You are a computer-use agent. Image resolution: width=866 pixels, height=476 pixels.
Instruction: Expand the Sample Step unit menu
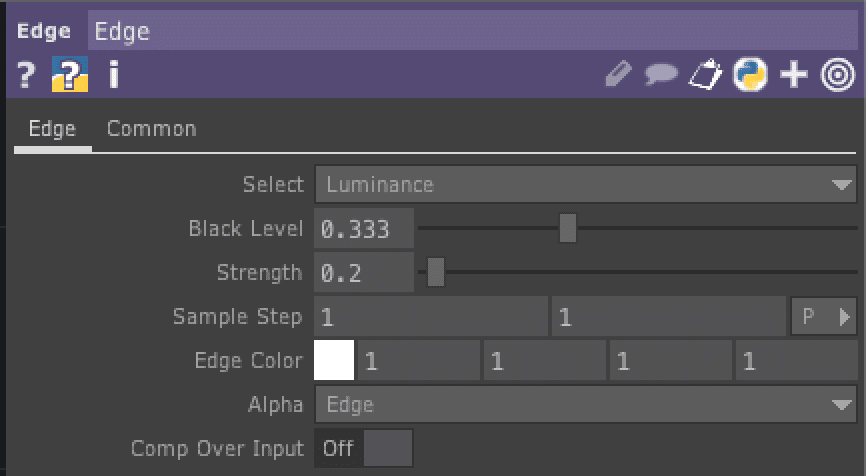tap(824, 317)
